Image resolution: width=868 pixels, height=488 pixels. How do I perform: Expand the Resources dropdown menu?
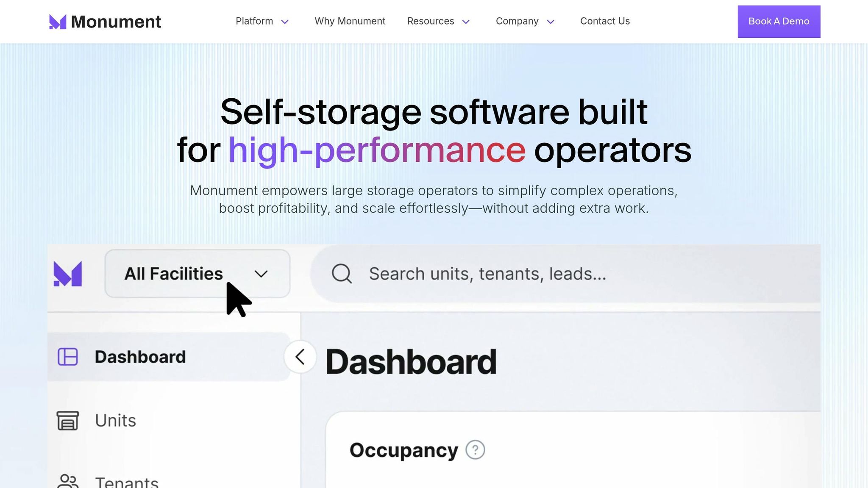click(439, 21)
